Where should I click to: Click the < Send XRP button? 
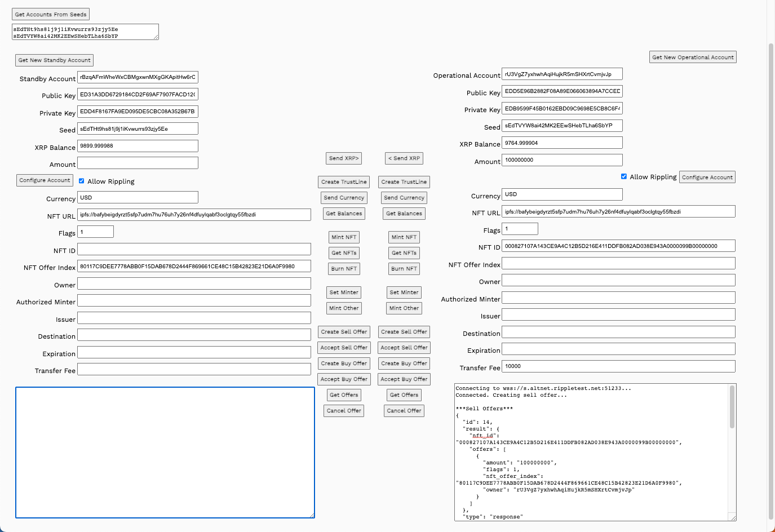[x=404, y=158]
